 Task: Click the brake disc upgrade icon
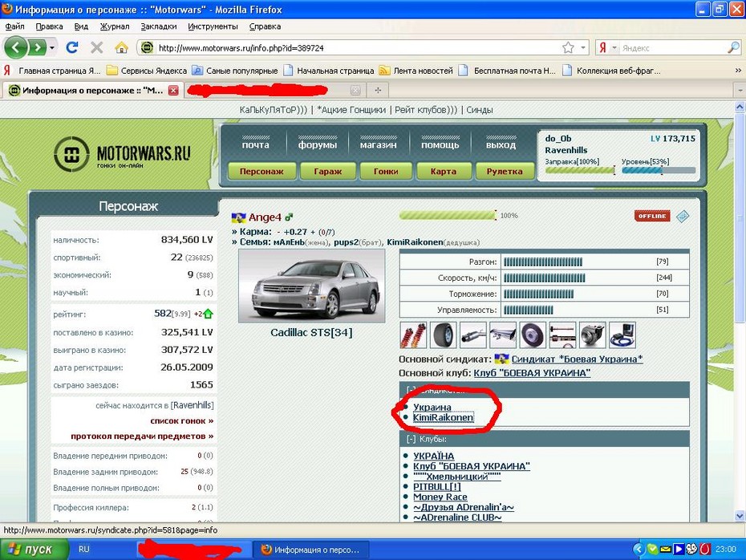tap(533, 335)
